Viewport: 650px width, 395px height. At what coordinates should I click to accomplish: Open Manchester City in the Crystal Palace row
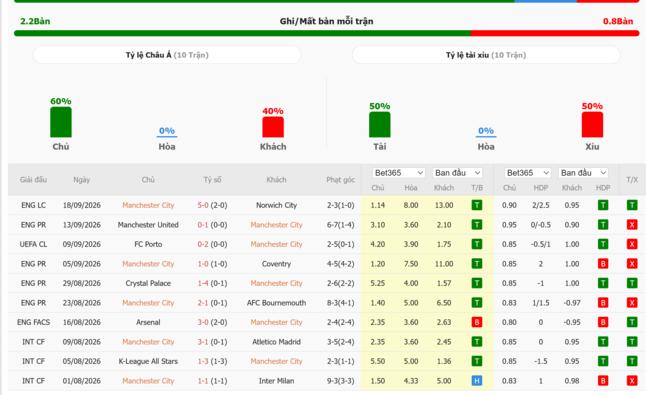click(x=276, y=283)
